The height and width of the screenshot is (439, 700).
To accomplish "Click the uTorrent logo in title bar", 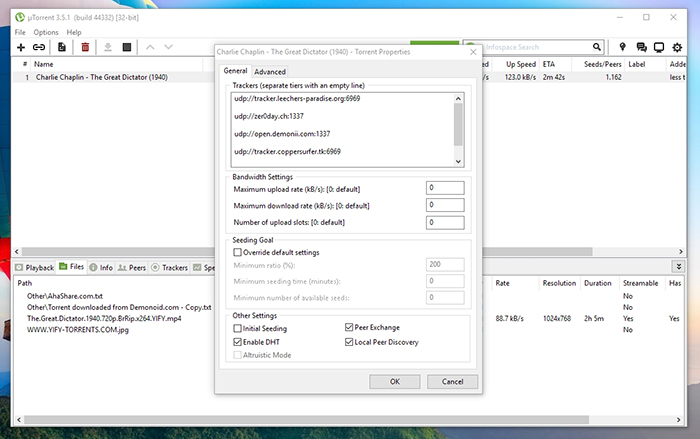I will (20, 17).
